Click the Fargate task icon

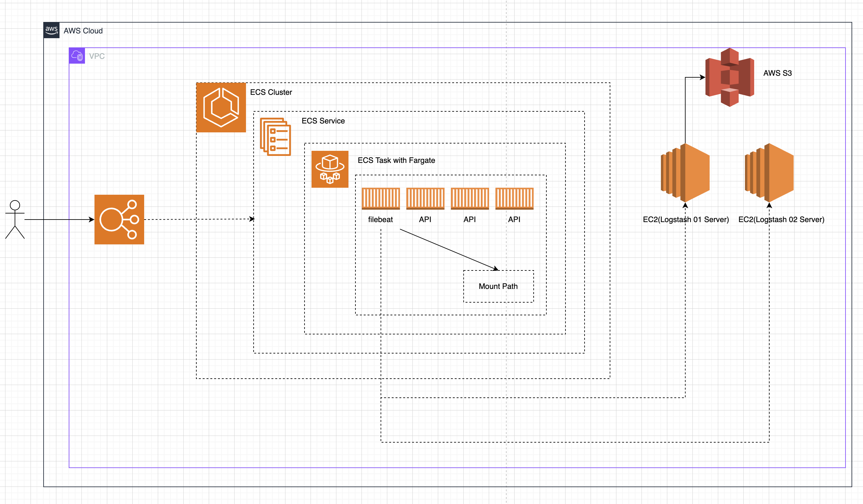(x=330, y=169)
